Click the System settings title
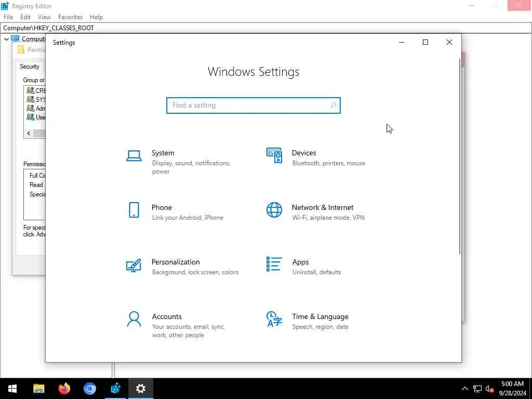 (x=163, y=153)
